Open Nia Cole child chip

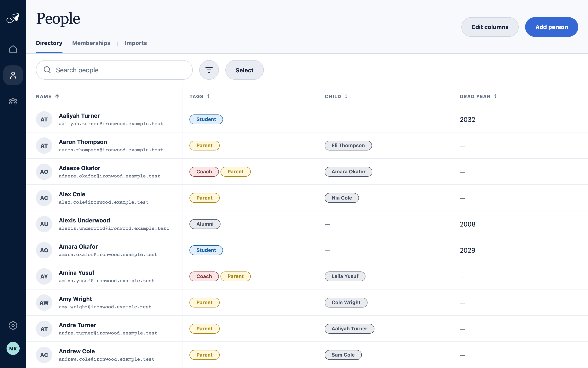pyautogui.click(x=341, y=198)
